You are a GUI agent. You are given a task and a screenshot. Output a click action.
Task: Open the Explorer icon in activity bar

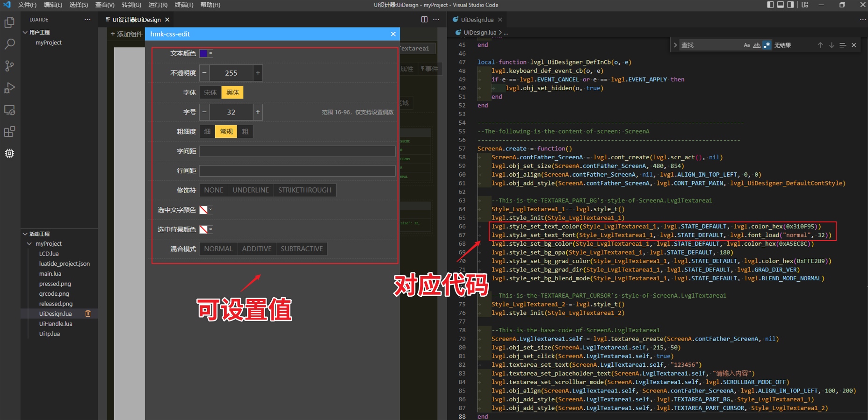click(9, 22)
